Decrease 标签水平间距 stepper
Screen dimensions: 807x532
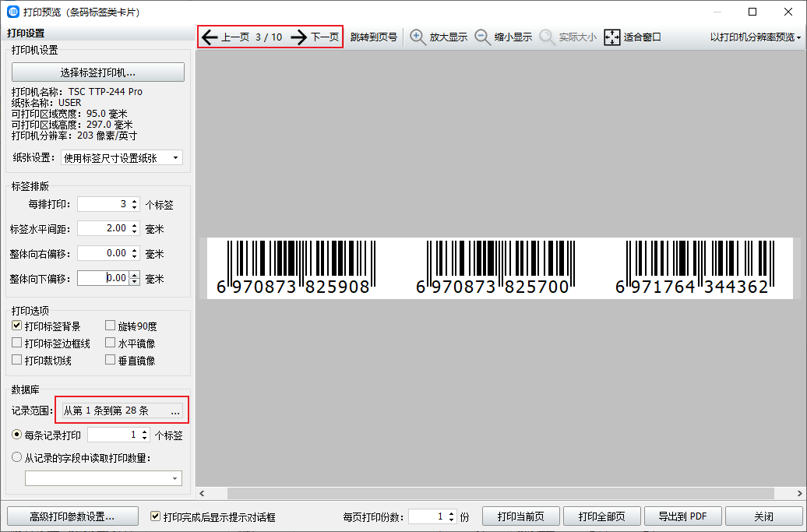[x=134, y=232]
